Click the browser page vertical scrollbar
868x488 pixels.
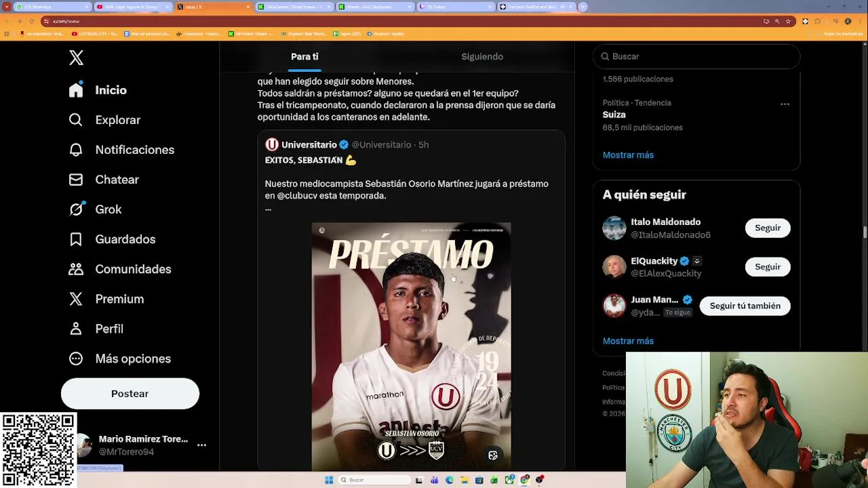[x=865, y=232]
